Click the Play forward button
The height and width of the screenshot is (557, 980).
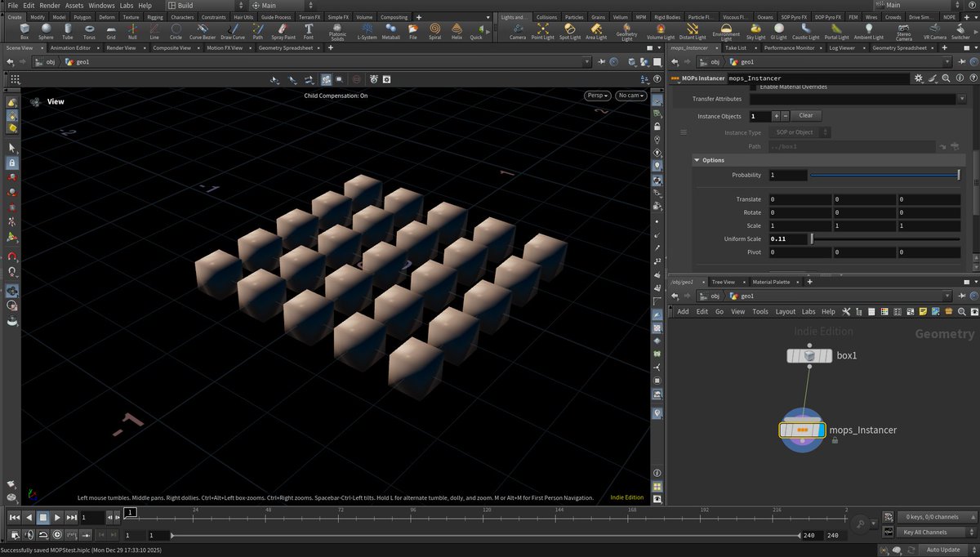coord(57,517)
